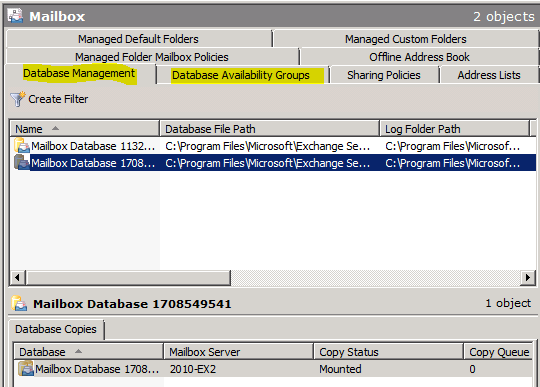Viewport: 540px width, 387px height.
Task: Sort by Copy Status column header
Action: 388,352
